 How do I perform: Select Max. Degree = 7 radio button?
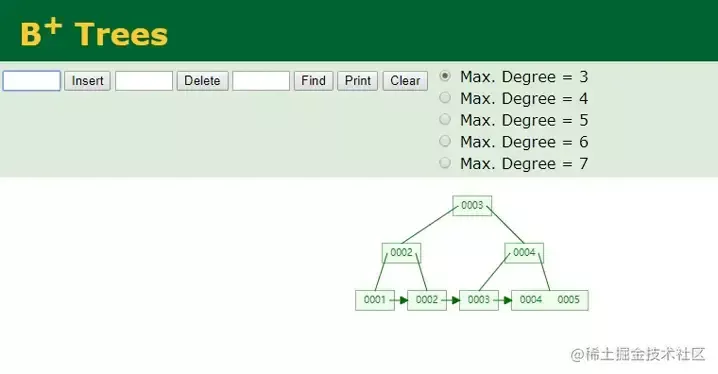click(x=445, y=163)
